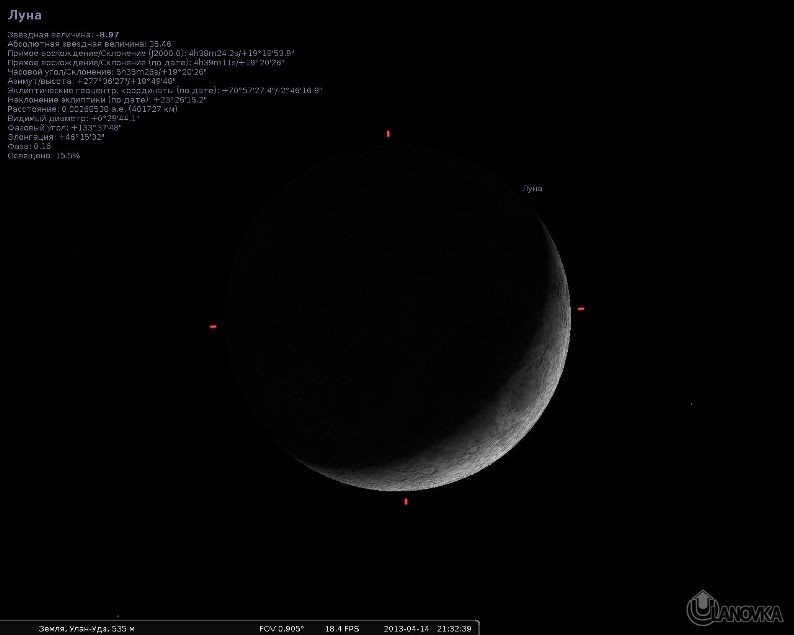This screenshot has height=635, width=794.
Task: Click 'Абсолютная звездная величина' line
Action: tap(89, 44)
